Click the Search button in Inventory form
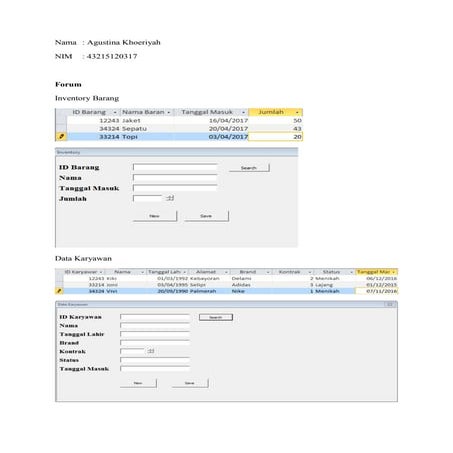 tap(249, 168)
